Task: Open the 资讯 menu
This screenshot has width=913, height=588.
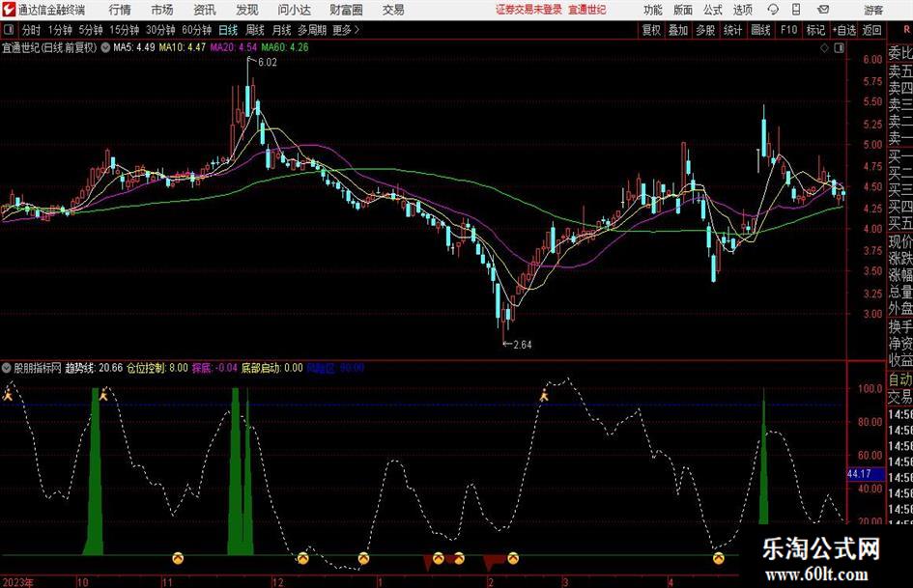Action: (205, 10)
